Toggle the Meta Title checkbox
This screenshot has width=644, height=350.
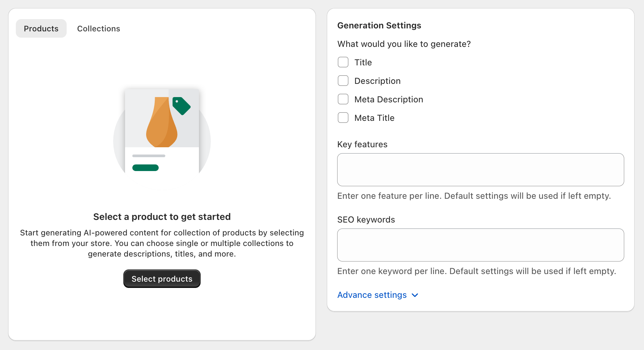click(343, 118)
